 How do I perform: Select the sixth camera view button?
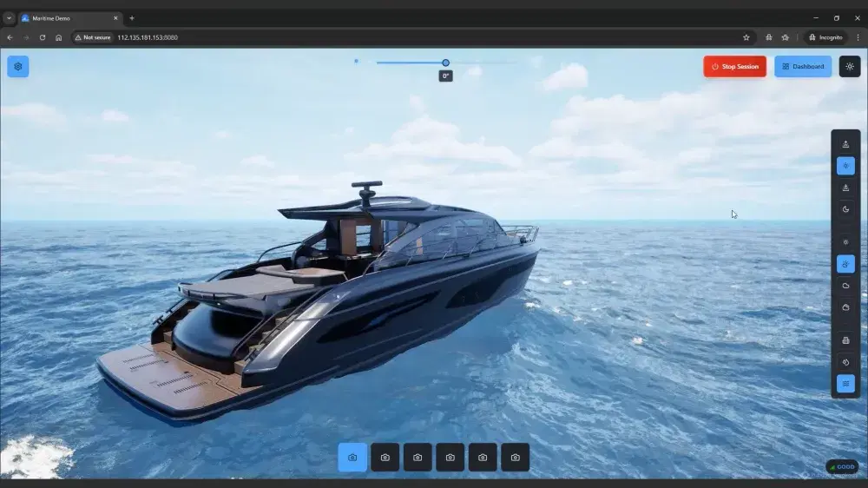click(x=516, y=458)
